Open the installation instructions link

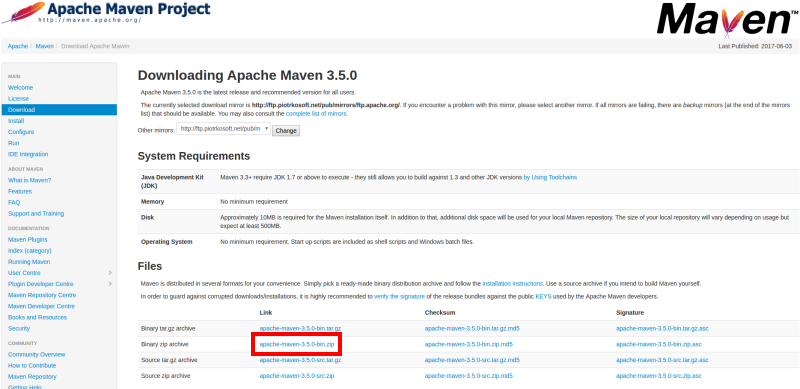coord(512,283)
